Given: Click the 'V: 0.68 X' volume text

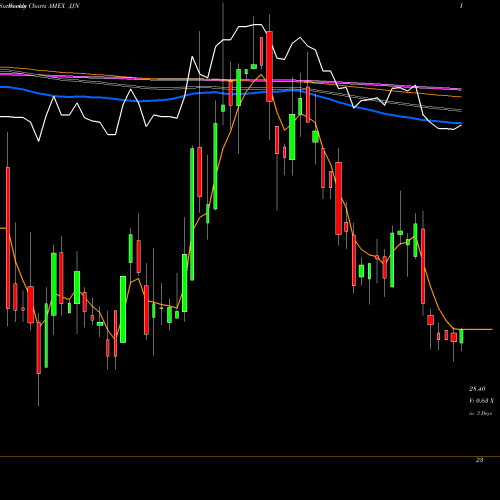Looking at the screenshot, I should [481, 401].
